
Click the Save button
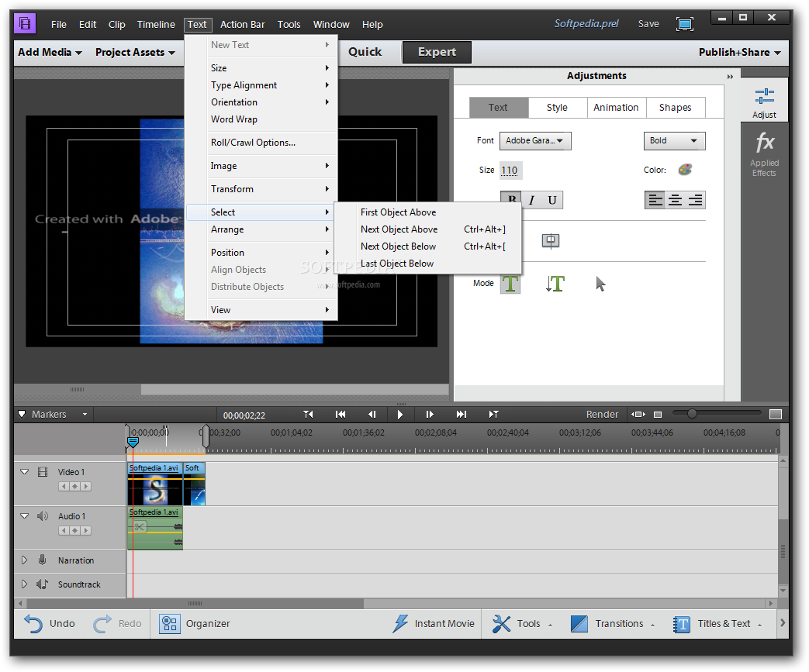[648, 24]
